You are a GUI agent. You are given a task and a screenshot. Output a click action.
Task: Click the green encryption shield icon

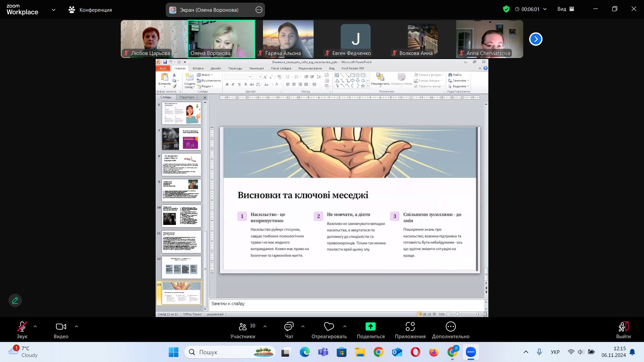click(506, 9)
